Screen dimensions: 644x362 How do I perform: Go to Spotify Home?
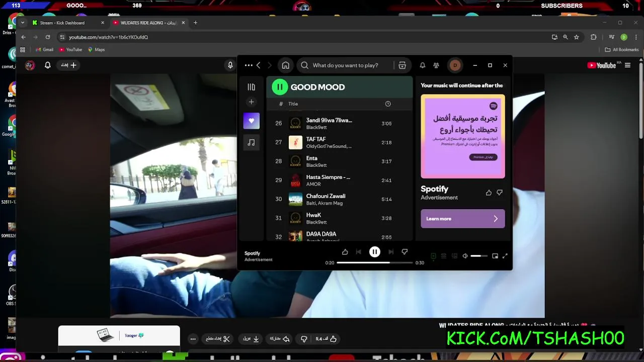click(286, 65)
